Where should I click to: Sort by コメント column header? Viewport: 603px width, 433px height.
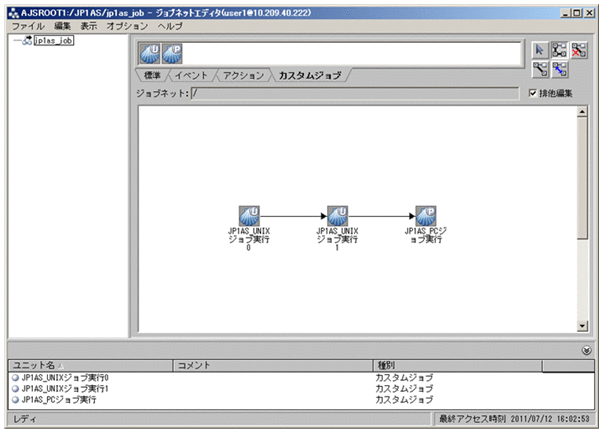[273, 365]
